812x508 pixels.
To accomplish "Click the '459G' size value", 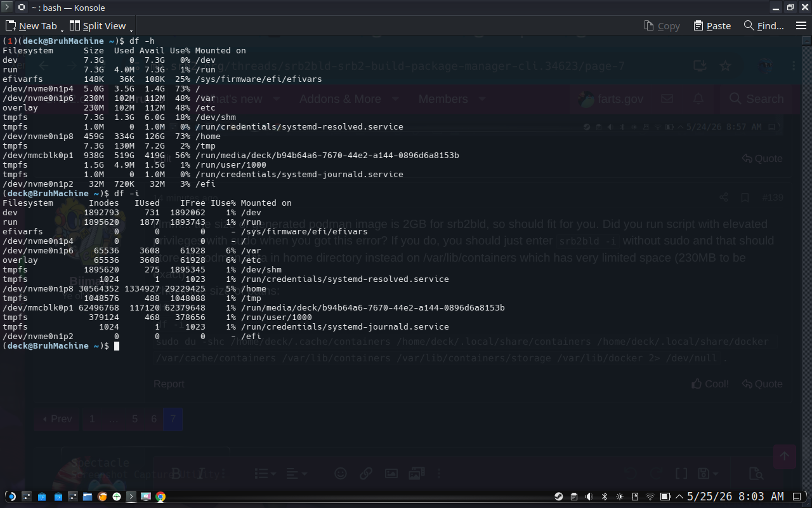I will pos(94,137).
